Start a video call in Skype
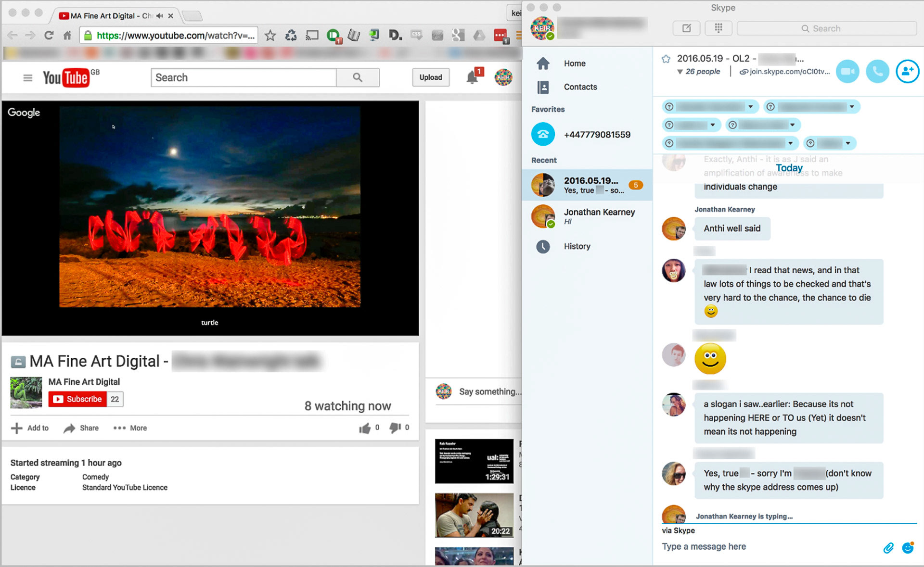The width and height of the screenshot is (924, 567). [x=847, y=72]
